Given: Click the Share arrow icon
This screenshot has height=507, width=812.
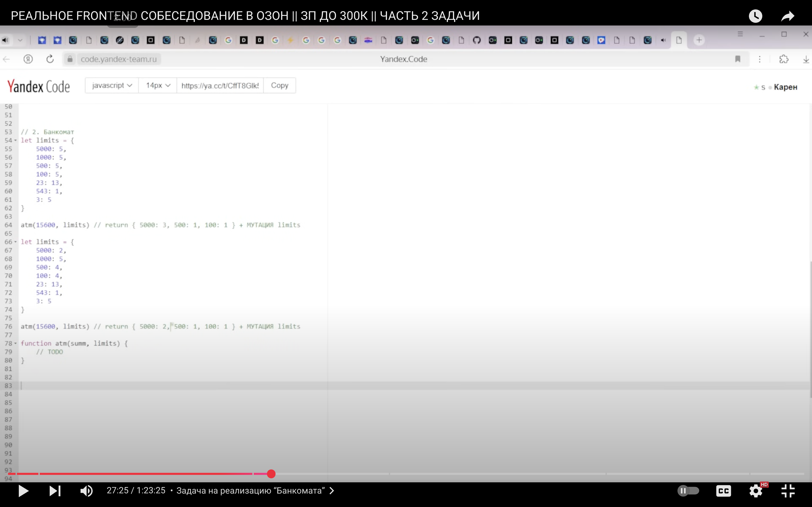Looking at the screenshot, I should tap(788, 16).
